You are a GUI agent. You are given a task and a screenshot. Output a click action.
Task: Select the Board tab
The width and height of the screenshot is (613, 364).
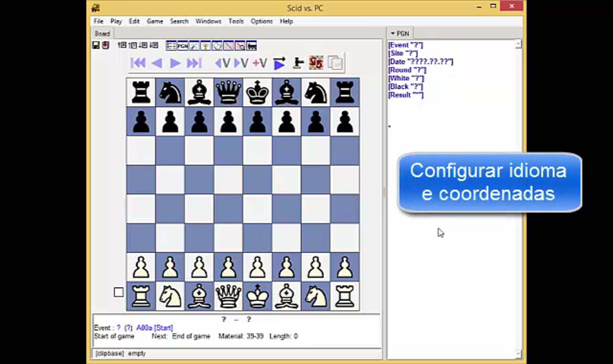102,33
